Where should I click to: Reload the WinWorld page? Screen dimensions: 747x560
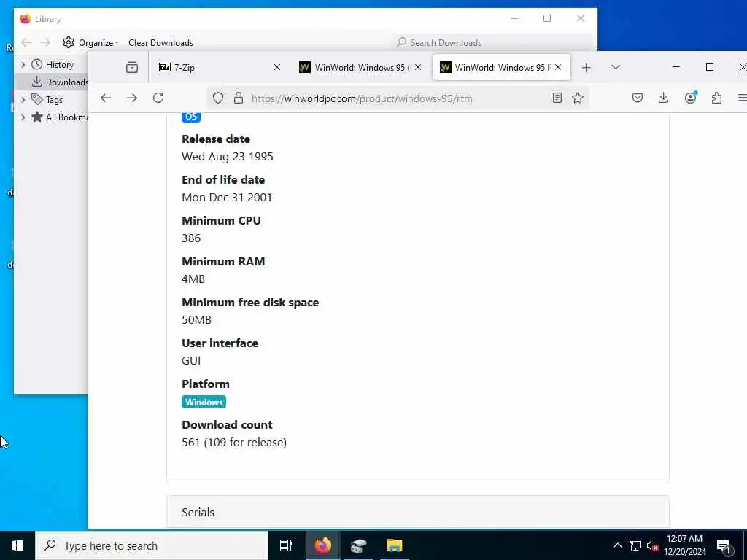[x=158, y=98]
